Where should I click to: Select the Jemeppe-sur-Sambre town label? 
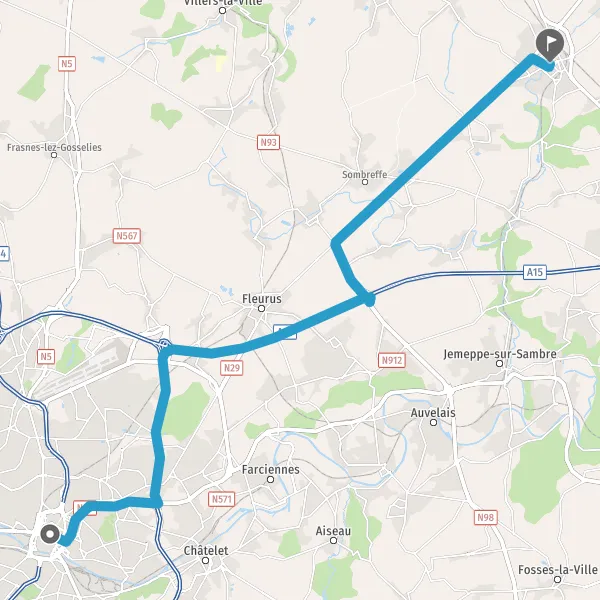[500, 354]
